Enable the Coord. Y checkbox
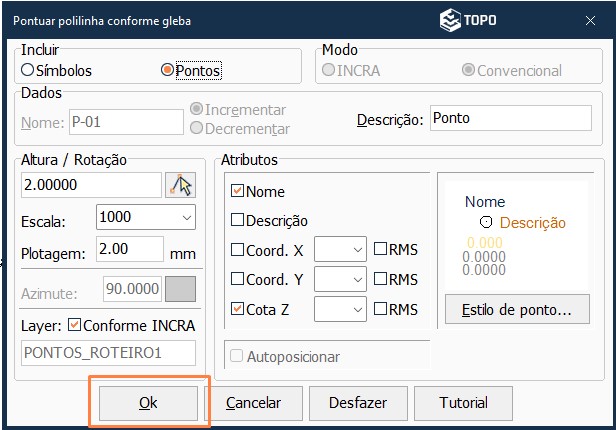Viewport: 616px width, 430px height. click(x=237, y=279)
